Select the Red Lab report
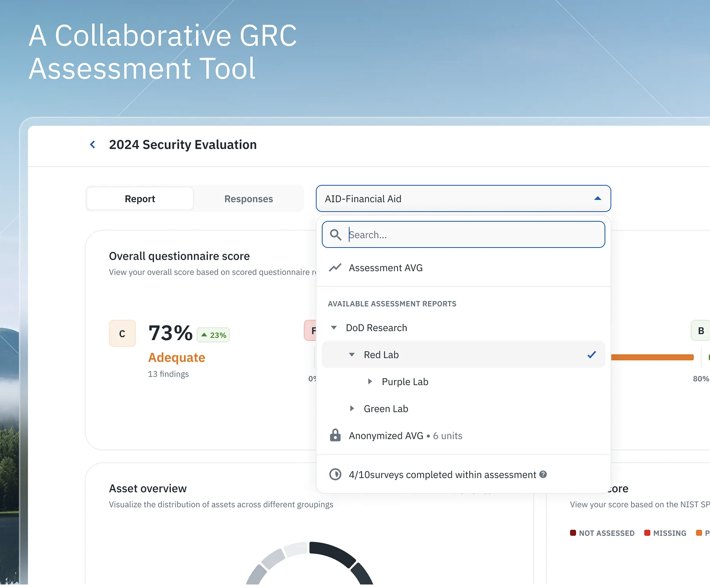 click(x=463, y=355)
